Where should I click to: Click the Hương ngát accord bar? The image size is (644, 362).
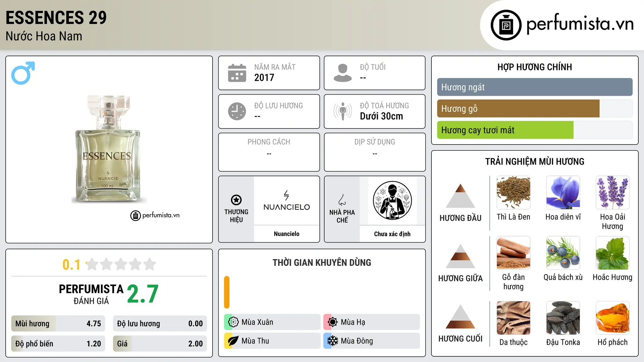535,87
